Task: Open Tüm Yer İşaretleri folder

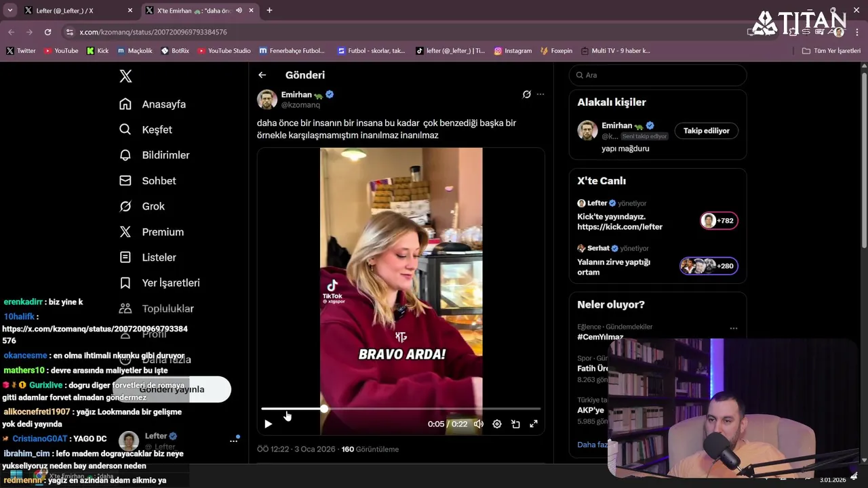Action: click(x=831, y=51)
